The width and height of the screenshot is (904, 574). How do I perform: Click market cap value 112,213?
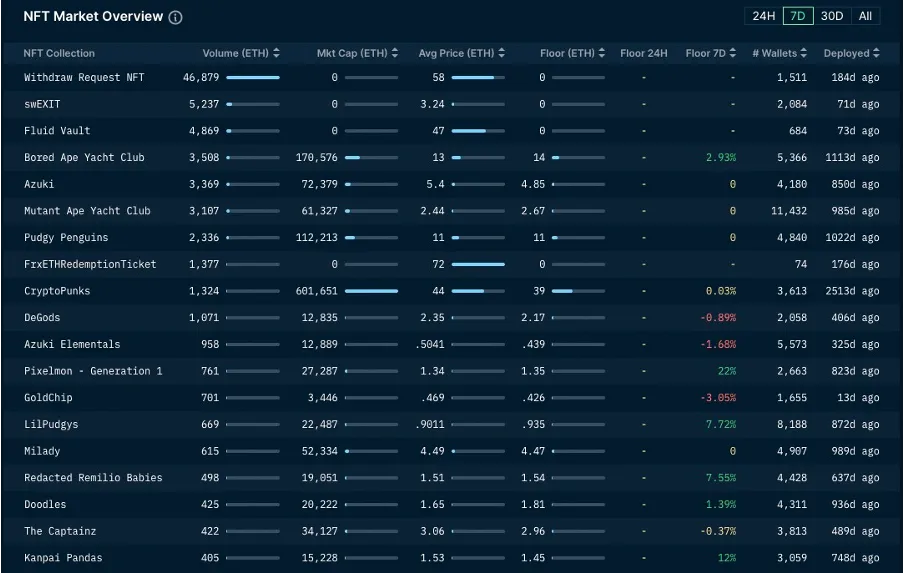[317, 237]
